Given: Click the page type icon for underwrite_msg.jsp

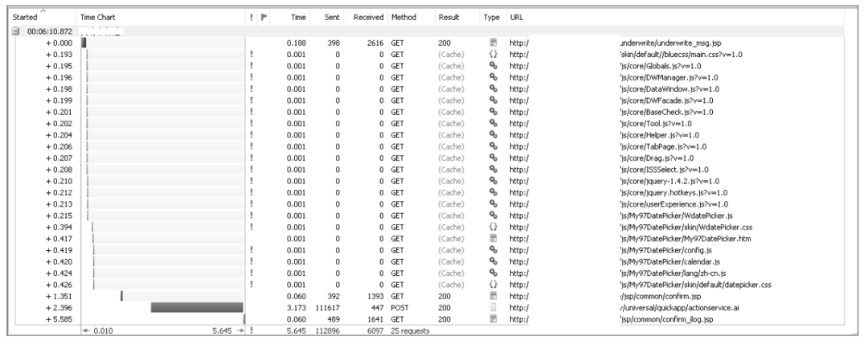Looking at the screenshot, I should tap(493, 43).
